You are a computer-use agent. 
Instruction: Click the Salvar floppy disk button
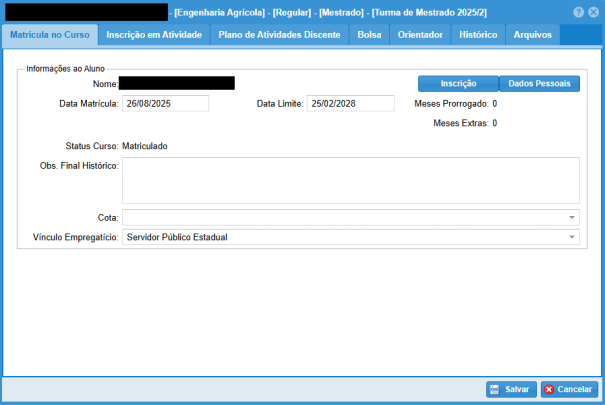pyautogui.click(x=510, y=389)
